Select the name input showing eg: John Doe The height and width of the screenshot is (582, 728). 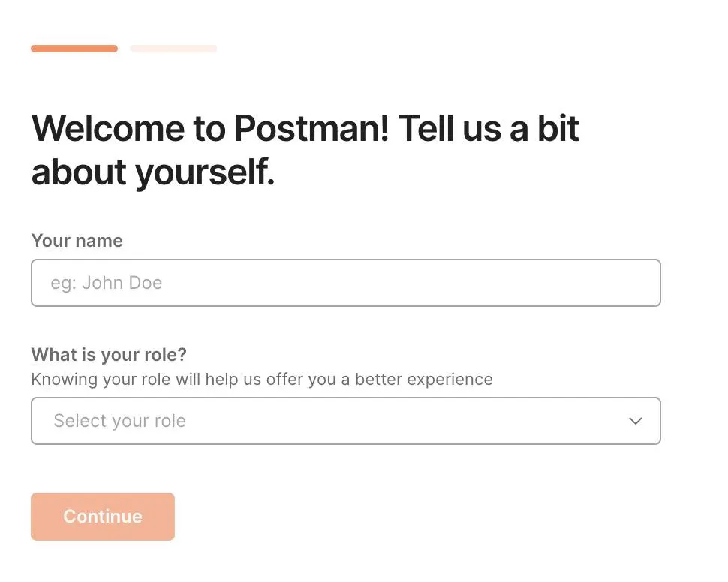pyautogui.click(x=345, y=283)
